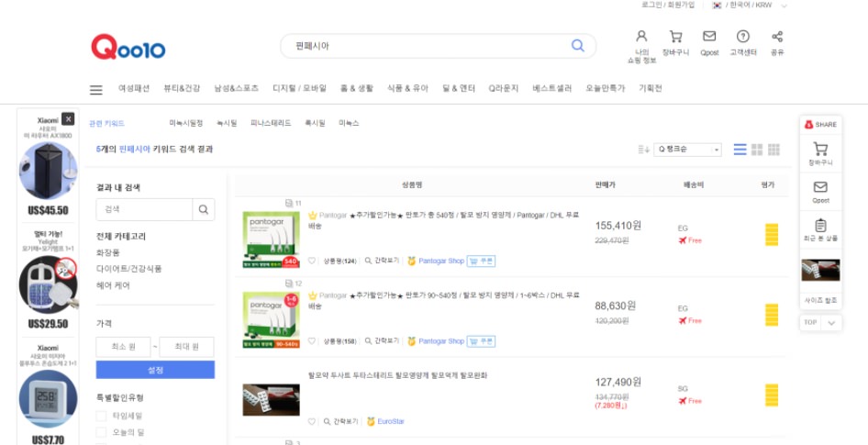
Task: Open the Q 랭크순 sort dropdown
Action: point(687,150)
